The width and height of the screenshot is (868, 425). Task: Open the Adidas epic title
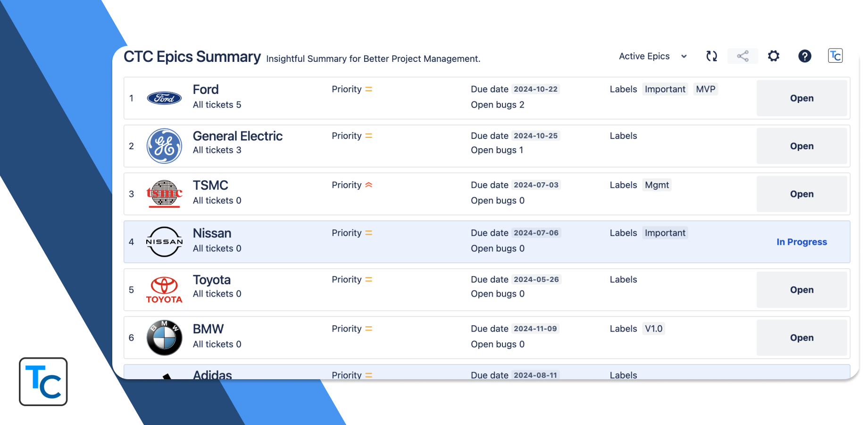click(x=212, y=375)
